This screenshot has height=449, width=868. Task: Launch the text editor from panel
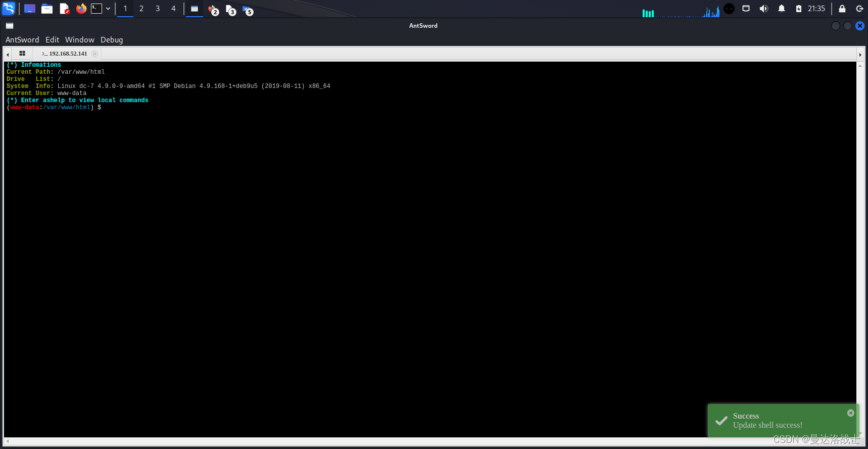pyautogui.click(x=64, y=9)
